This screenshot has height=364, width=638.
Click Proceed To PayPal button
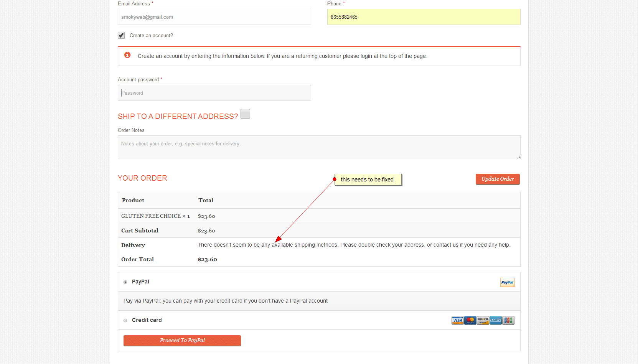(x=182, y=341)
